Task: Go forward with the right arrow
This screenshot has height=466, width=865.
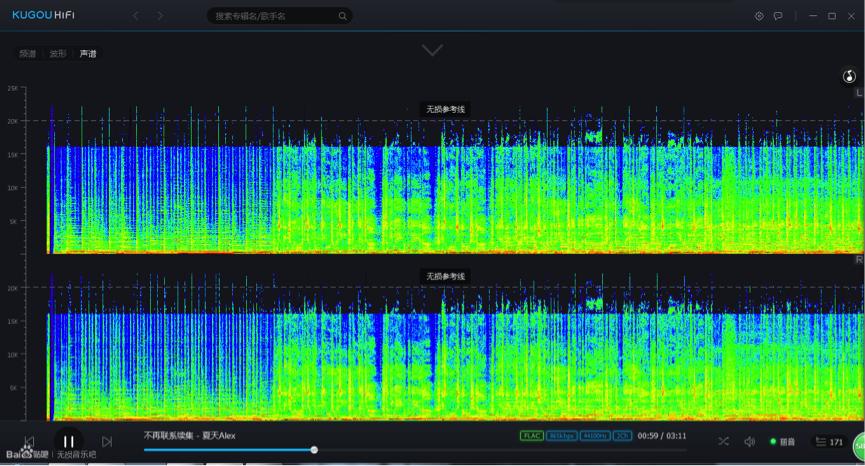Action: 161,15
